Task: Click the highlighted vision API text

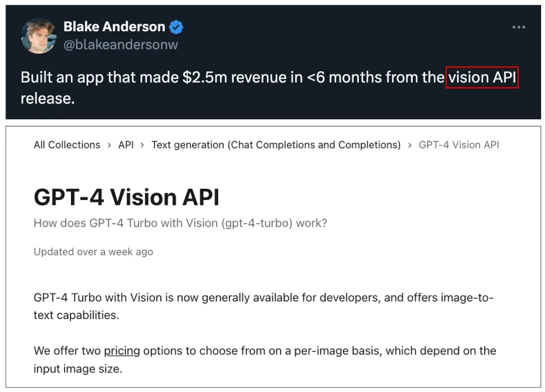Action: (x=482, y=77)
